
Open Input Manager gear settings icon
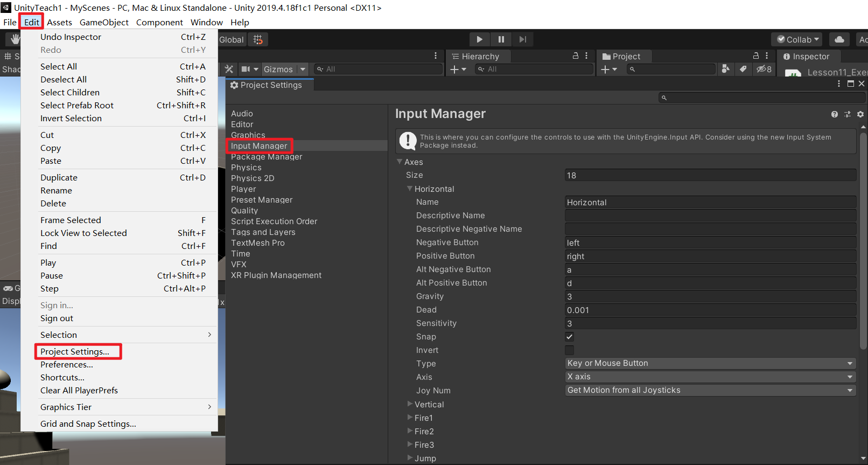(x=860, y=114)
